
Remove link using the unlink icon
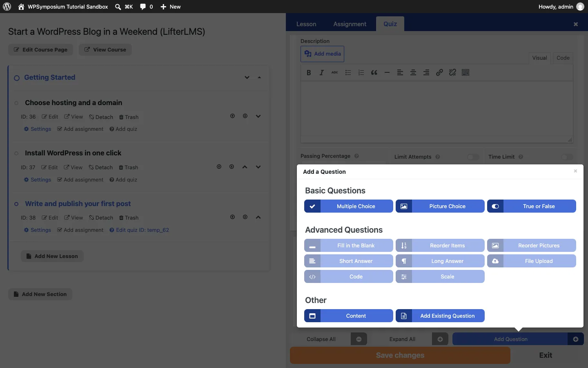452,72
